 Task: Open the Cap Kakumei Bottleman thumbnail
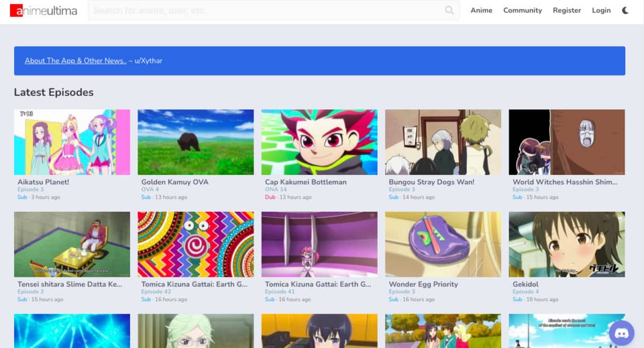[x=319, y=142]
